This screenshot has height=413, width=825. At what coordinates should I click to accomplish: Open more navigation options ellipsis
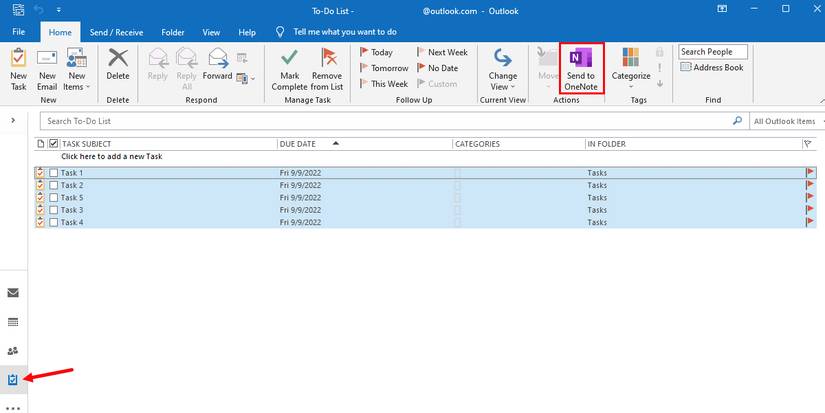pos(13,408)
